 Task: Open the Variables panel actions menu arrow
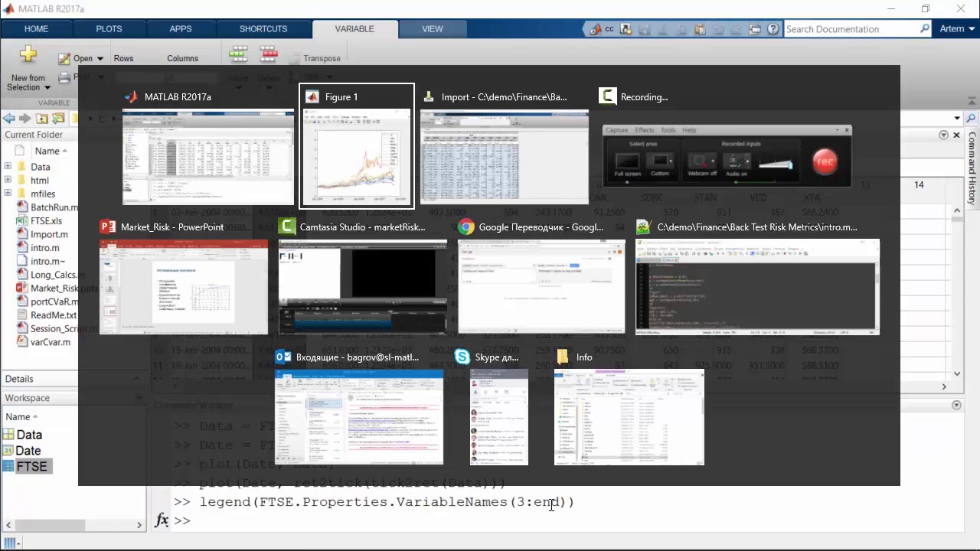(x=944, y=135)
